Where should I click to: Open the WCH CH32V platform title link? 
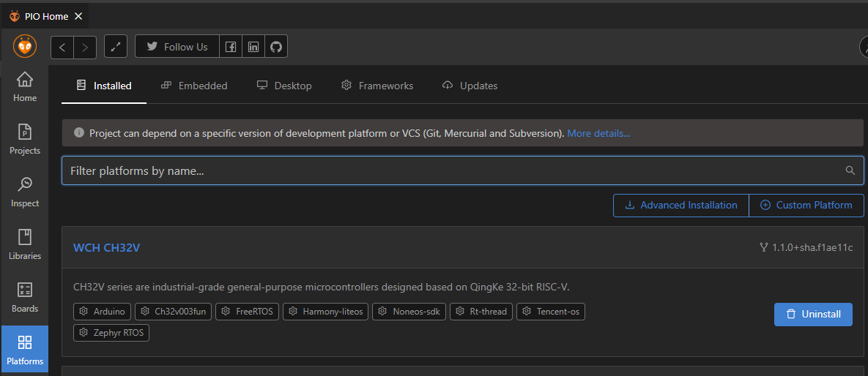[x=106, y=247]
